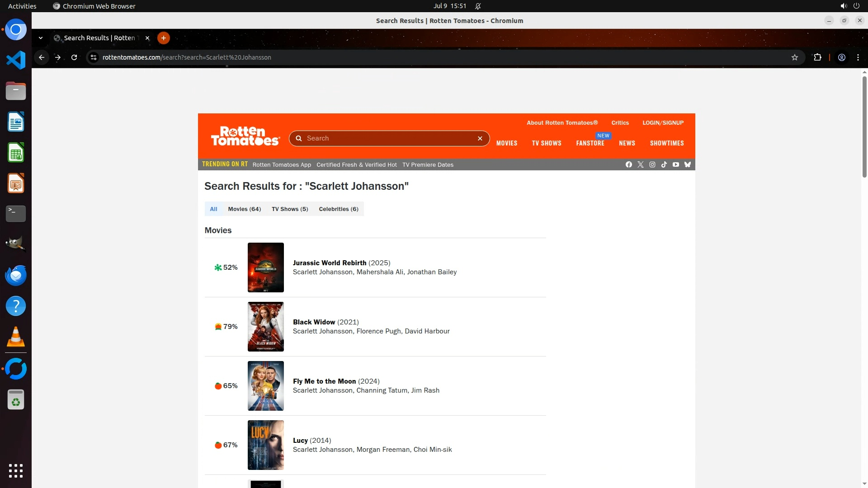The height and width of the screenshot is (488, 868).
Task: Open the Chromium three-dot menu
Action: pos(858,57)
